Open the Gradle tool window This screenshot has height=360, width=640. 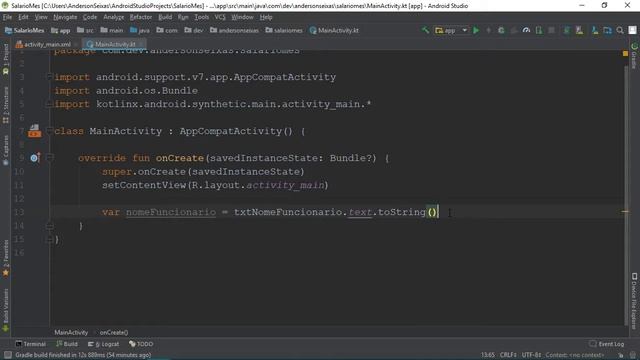[634, 56]
